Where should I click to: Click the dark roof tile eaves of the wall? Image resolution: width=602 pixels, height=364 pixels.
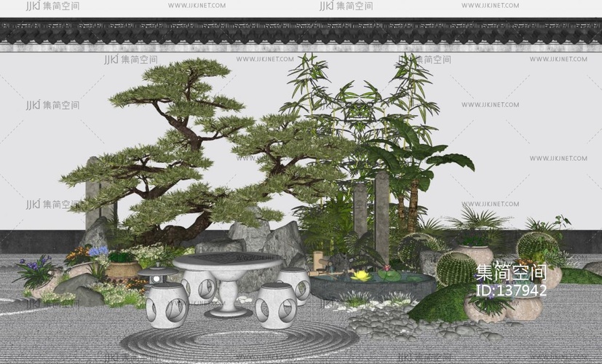click(301, 33)
